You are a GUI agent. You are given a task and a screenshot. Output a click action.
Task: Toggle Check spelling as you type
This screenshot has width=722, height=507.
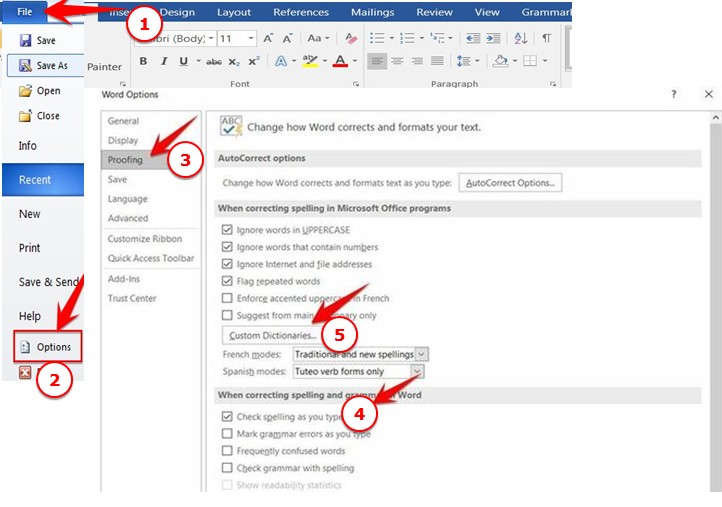coord(227,416)
